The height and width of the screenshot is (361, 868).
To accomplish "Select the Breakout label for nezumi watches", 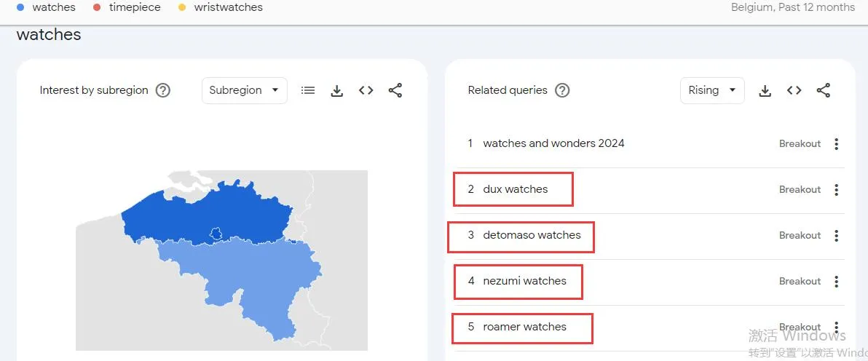I will click(800, 281).
